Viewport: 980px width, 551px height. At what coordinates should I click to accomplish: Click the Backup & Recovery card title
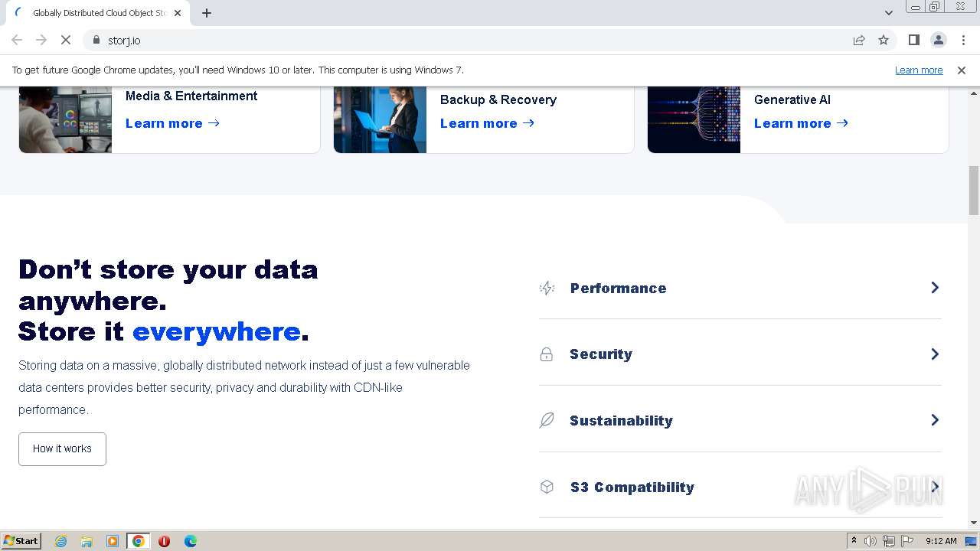tap(498, 99)
